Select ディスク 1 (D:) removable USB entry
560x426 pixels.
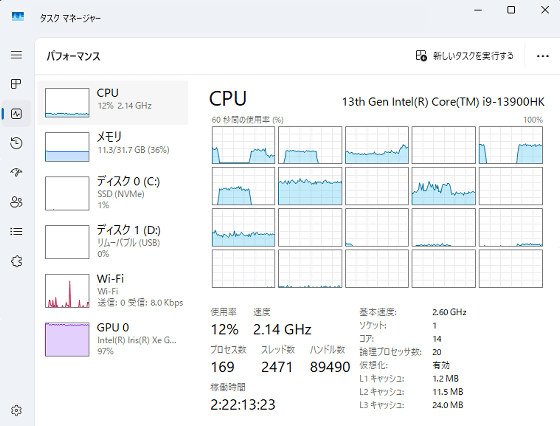coord(113,242)
